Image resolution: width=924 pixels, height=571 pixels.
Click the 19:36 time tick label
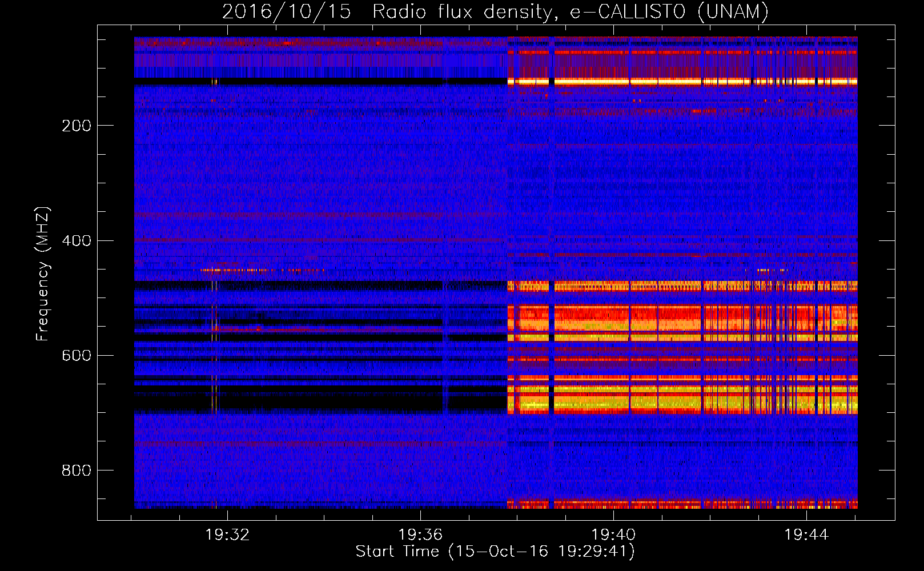click(x=420, y=534)
